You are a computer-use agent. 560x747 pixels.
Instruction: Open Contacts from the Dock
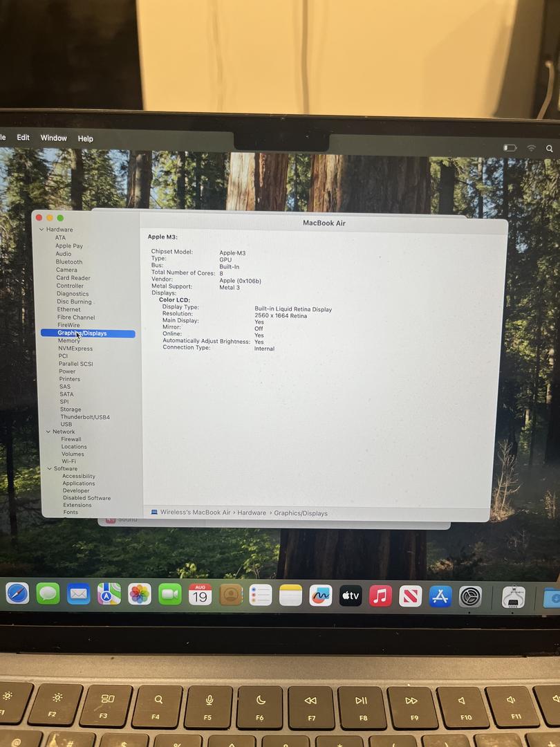pos(231,595)
